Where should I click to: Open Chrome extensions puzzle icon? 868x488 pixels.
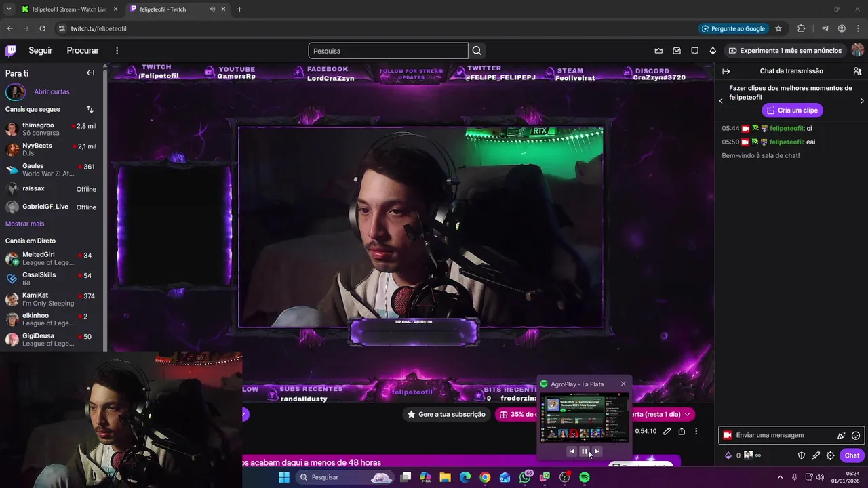[802, 28]
